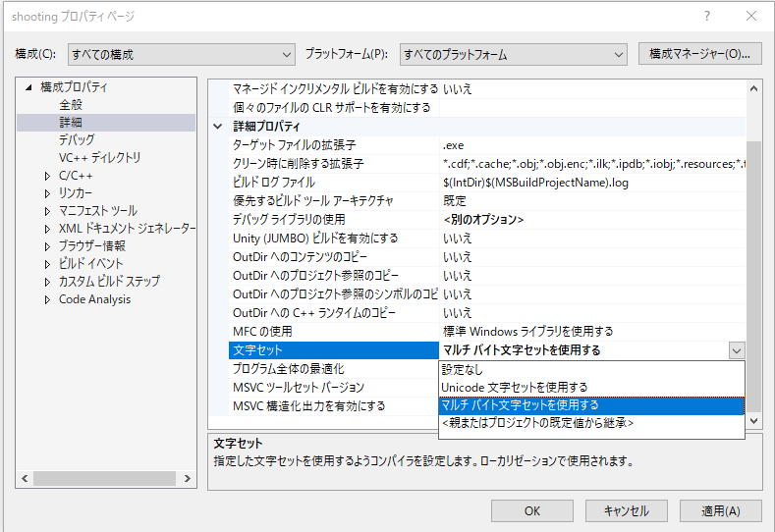This screenshot has width=775, height=532.
Task: Expand the Code Analysis node
Action: 47,299
